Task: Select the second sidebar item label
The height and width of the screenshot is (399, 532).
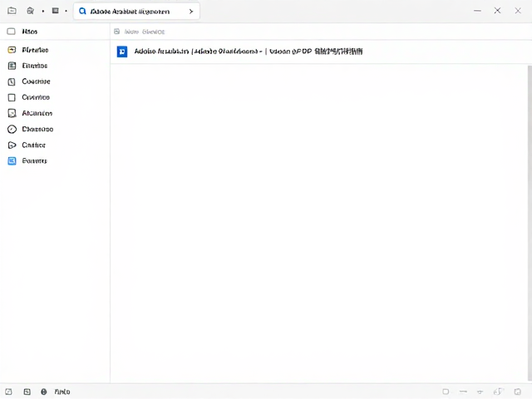Action: click(35, 66)
